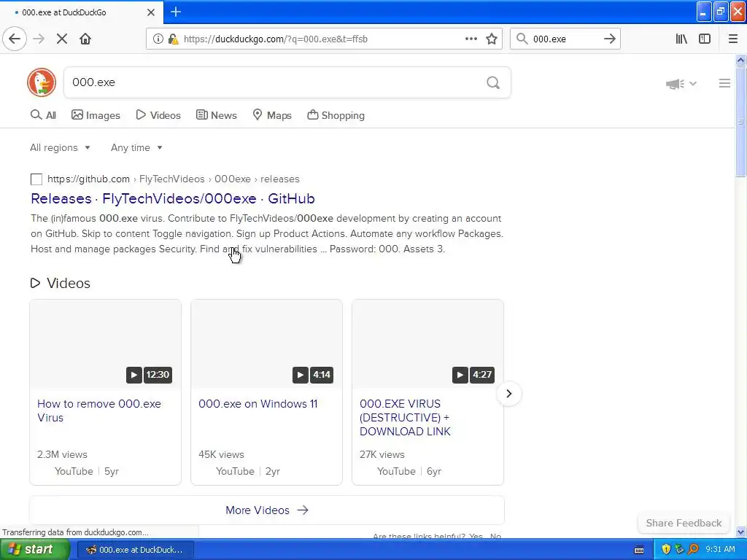The image size is (747, 560).
Task: Submit Firefox search box with arrow
Action: pos(609,39)
